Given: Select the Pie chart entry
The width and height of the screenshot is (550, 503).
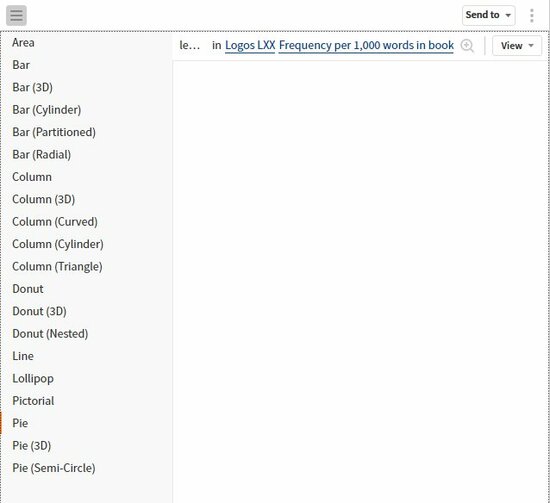Looking at the screenshot, I should click(x=20, y=423).
